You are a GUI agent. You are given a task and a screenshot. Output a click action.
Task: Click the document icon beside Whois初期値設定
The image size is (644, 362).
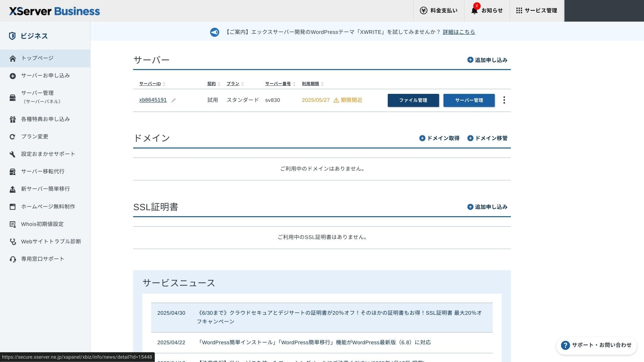tap(13, 224)
